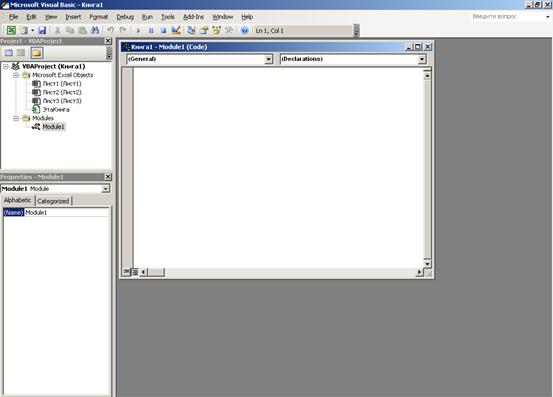
Task: Open the Window menu
Action: click(x=223, y=17)
